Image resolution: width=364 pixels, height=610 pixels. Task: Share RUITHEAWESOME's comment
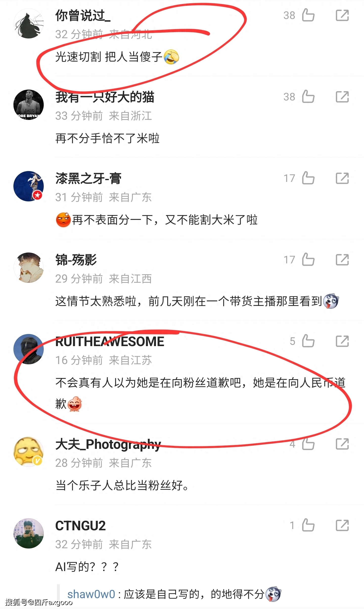(342, 341)
